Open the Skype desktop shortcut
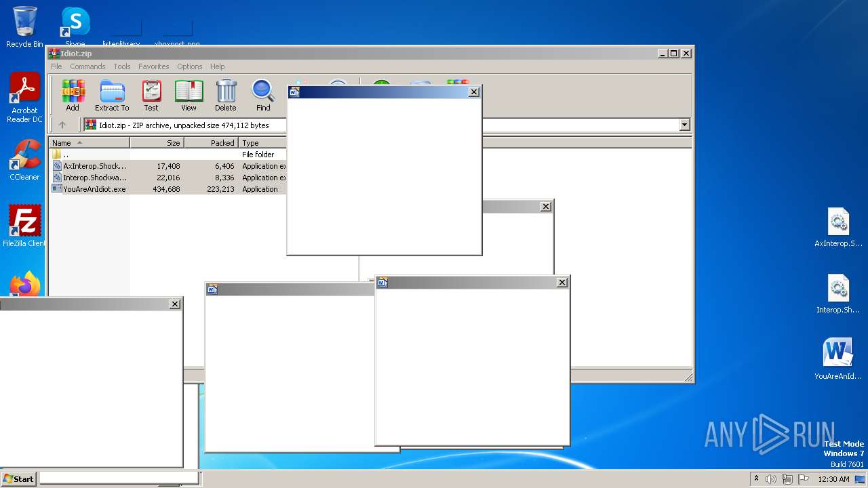The image size is (868, 488). (75, 27)
